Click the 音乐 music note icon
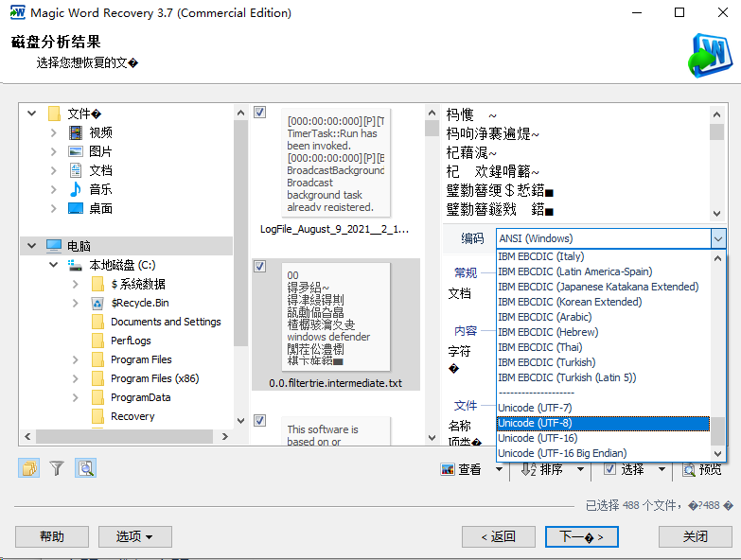This screenshot has height=560, width=741. (x=76, y=189)
